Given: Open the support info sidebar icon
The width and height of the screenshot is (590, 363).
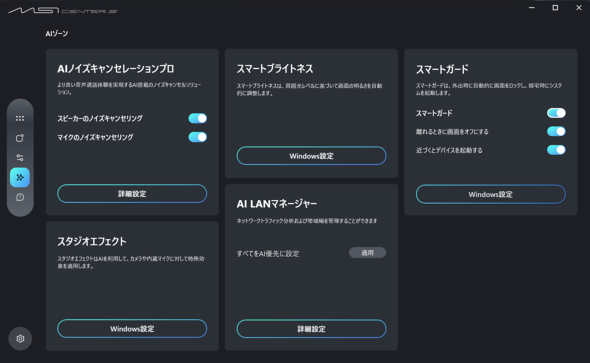Looking at the screenshot, I should pyautogui.click(x=20, y=197).
